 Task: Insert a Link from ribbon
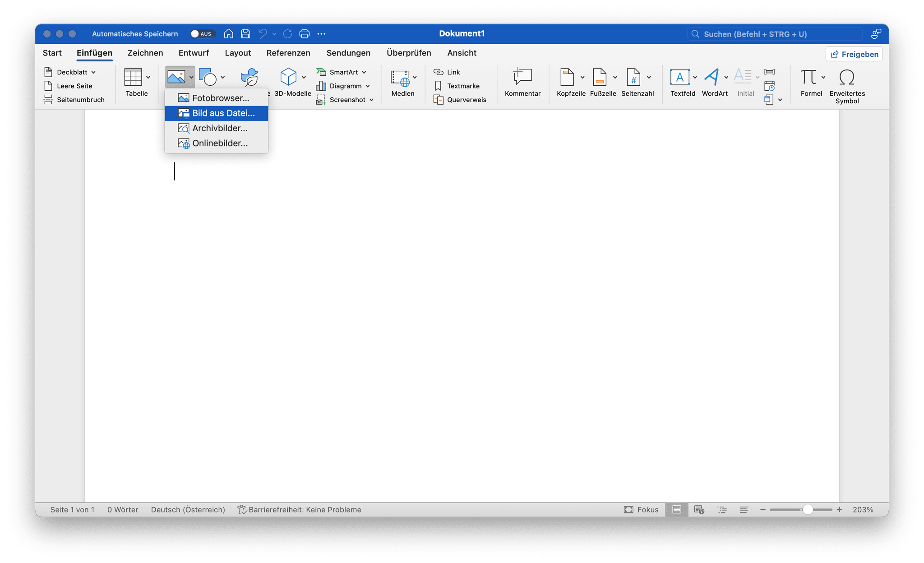tap(446, 72)
